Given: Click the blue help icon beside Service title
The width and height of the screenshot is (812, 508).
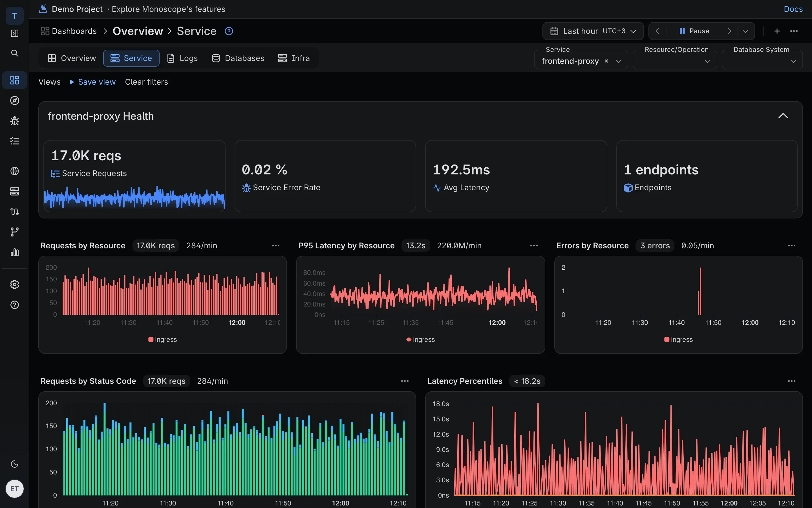Looking at the screenshot, I should point(229,31).
